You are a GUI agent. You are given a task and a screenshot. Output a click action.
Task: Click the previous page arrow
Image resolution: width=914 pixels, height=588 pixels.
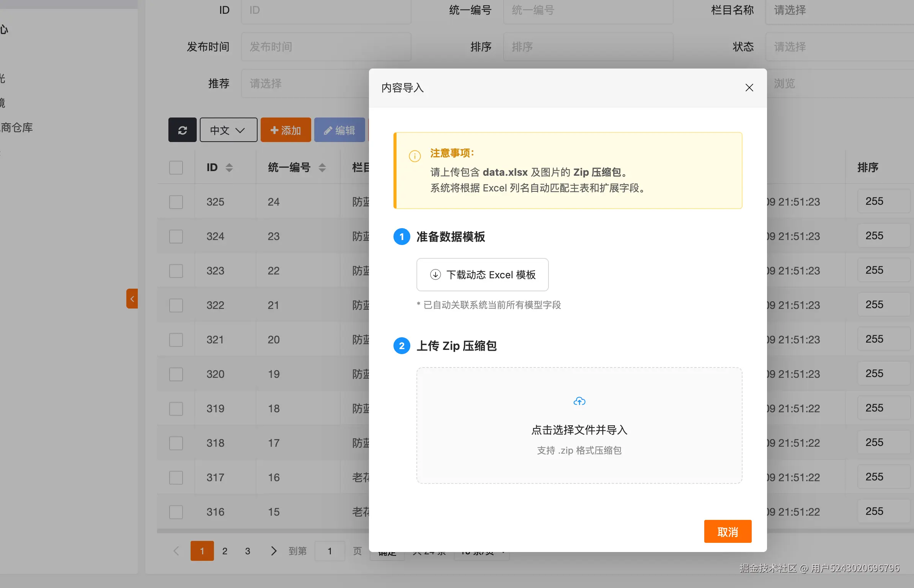pyautogui.click(x=176, y=551)
